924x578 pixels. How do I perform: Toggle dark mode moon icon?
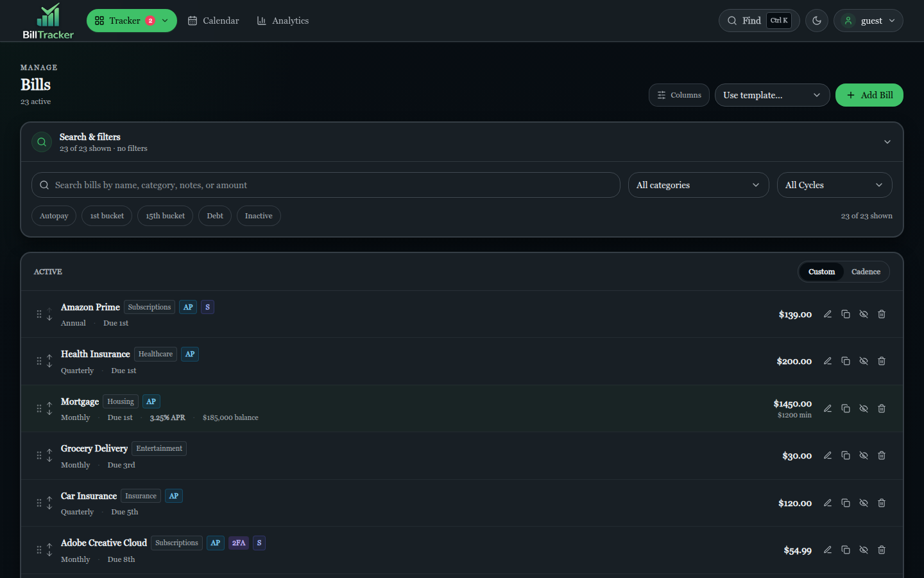tap(817, 21)
